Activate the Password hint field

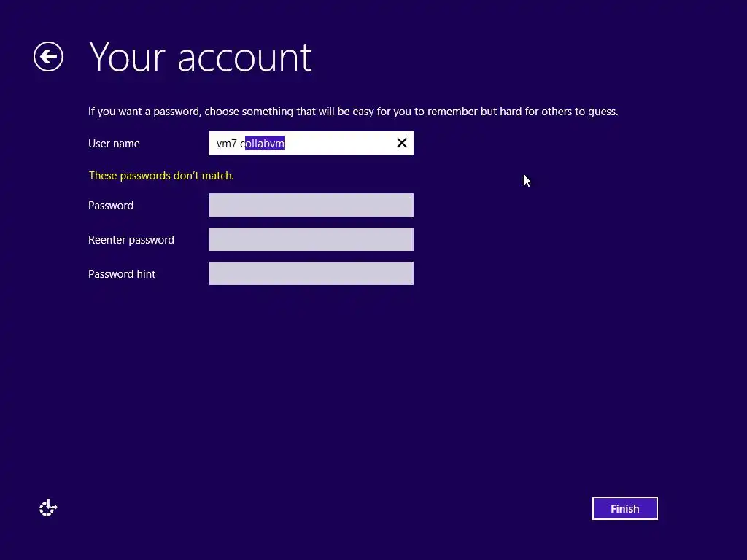(311, 273)
